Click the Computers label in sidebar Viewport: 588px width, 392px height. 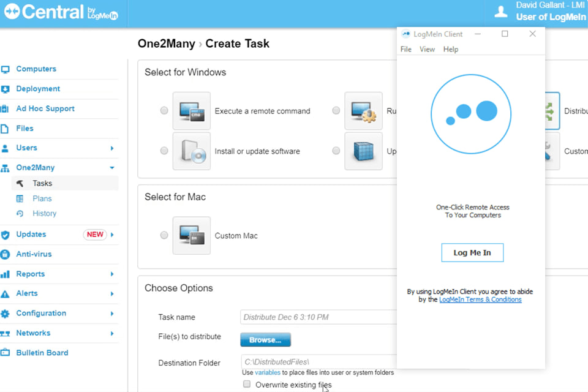coord(36,69)
